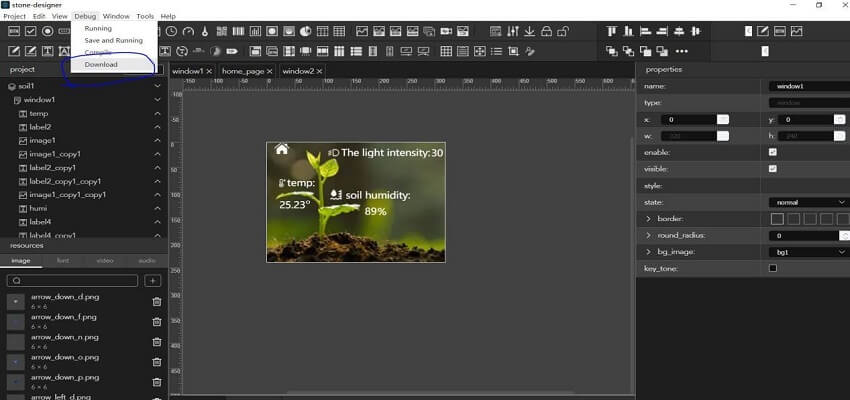The width and height of the screenshot is (850, 400).
Task: Expand the border property group
Action: (648, 219)
